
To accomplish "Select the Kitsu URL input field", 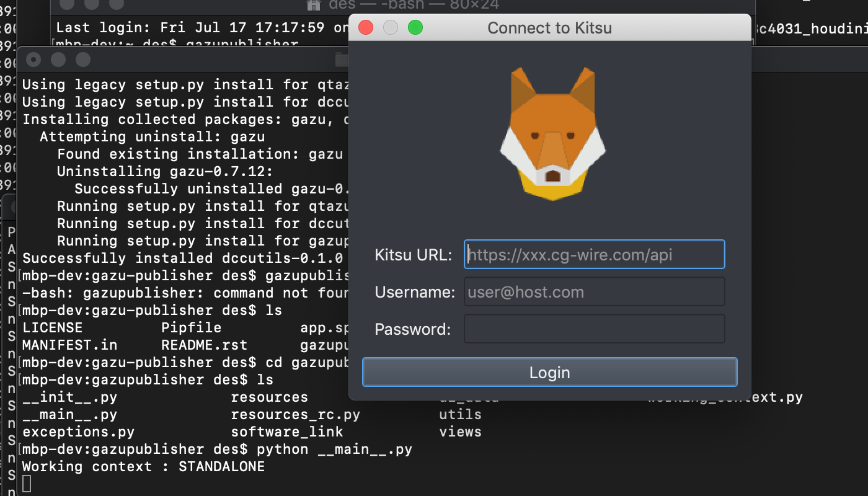I will click(593, 254).
